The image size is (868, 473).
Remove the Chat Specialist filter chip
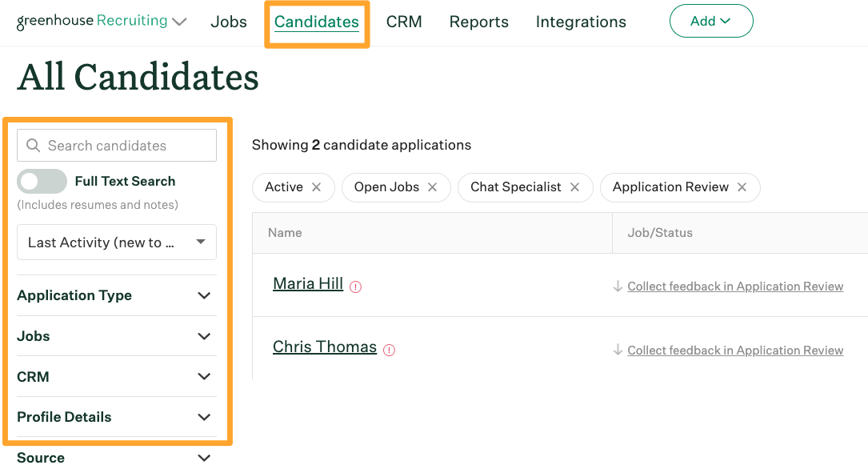[574, 187]
